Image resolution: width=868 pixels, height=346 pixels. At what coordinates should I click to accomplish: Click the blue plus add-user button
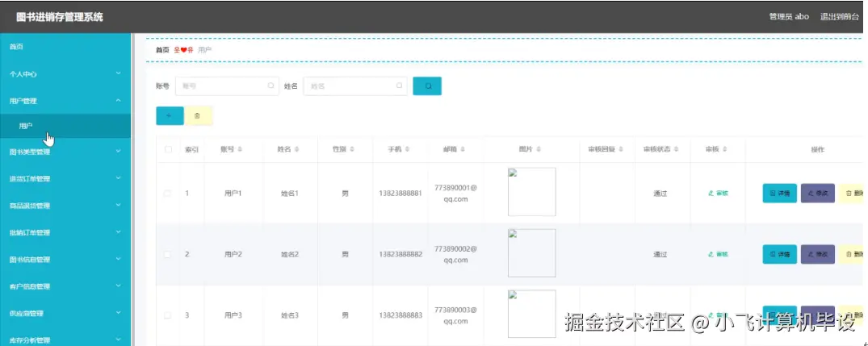coord(170,115)
